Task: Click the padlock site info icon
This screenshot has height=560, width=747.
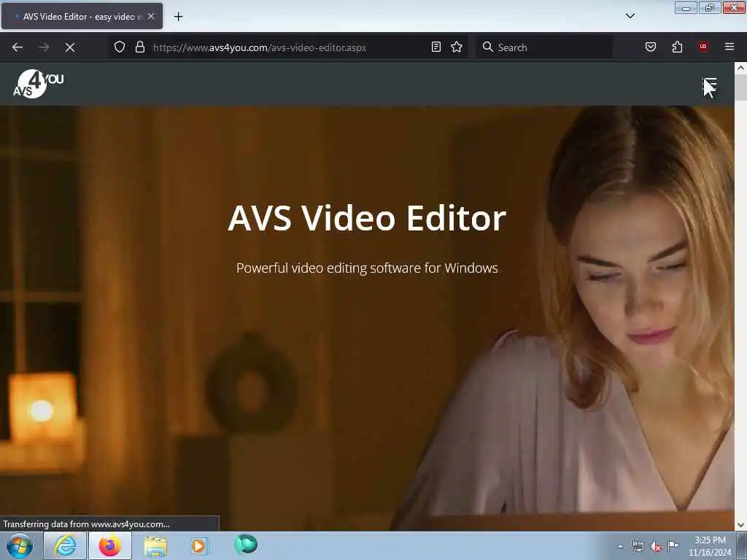Action: pos(139,47)
